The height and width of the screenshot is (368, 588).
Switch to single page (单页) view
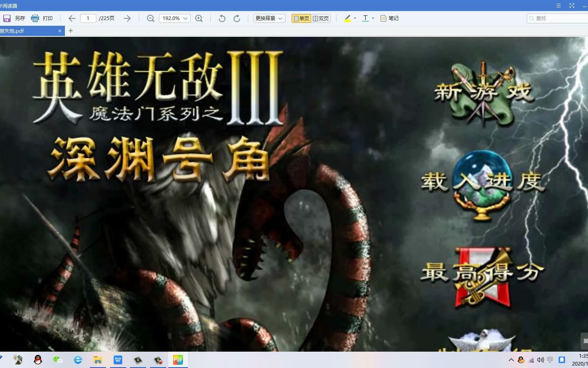(x=301, y=18)
